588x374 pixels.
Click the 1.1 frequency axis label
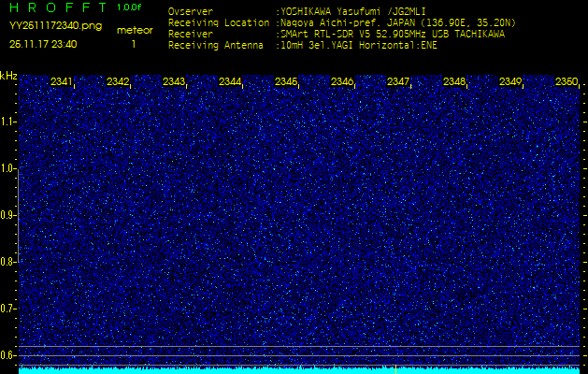point(8,122)
